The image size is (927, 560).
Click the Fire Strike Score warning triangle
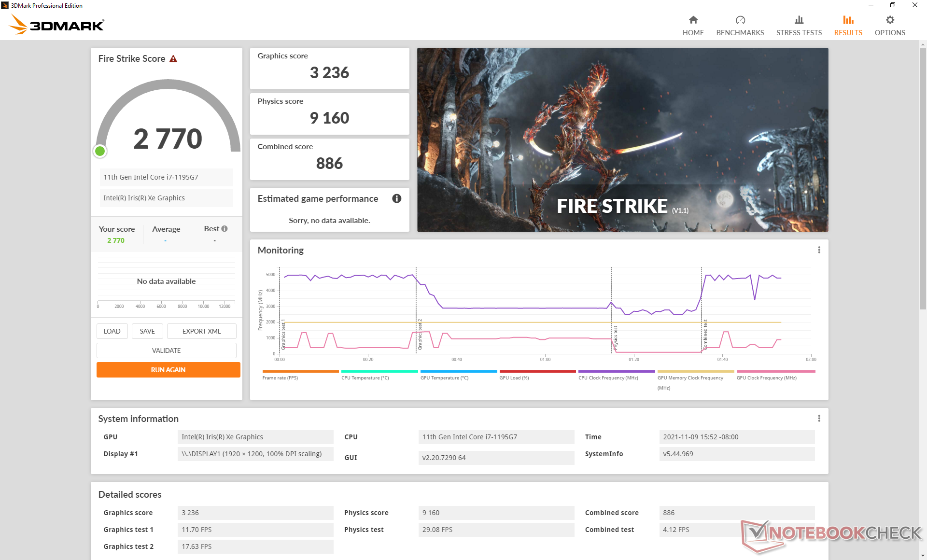(x=173, y=59)
